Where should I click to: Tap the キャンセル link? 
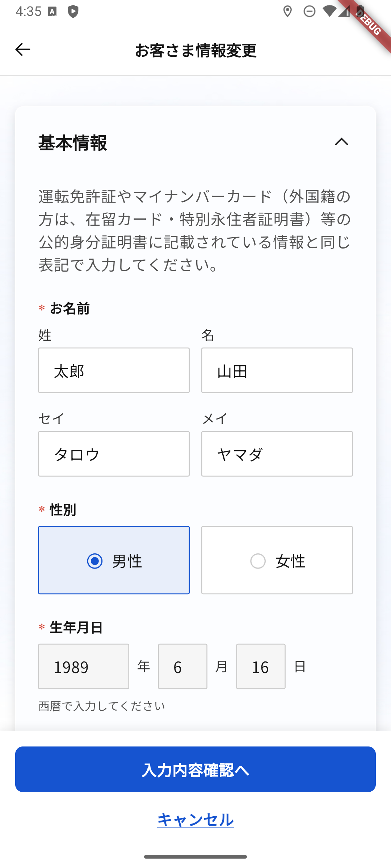coord(195,820)
